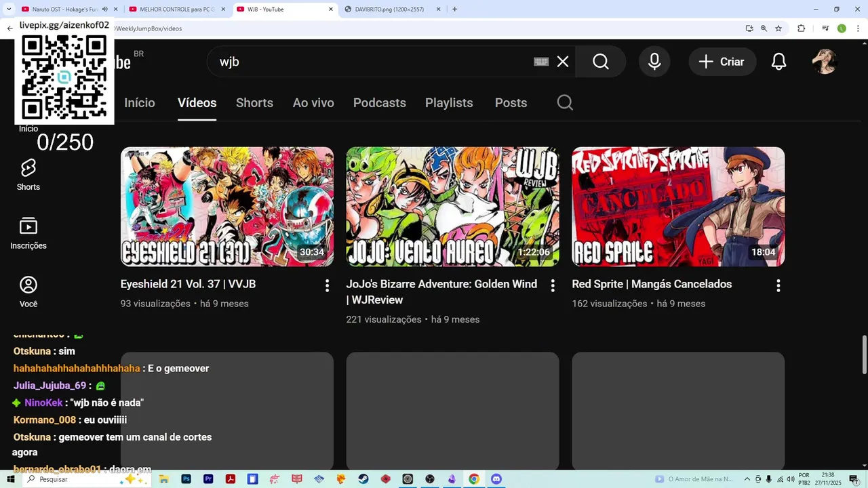Open options menu for JoJo Golden Wind video
Image resolution: width=868 pixels, height=488 pixels.
pos(553,285)
